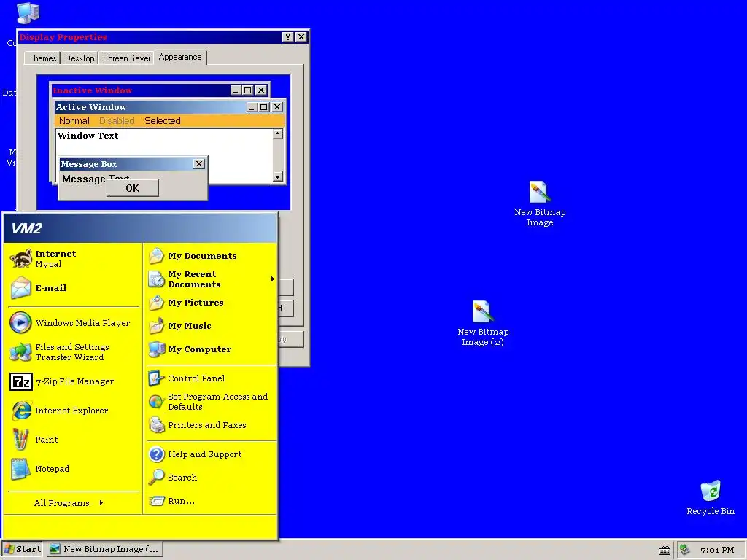Switch to Themes tab
747x560 pixels.
(x=42, y=58)
